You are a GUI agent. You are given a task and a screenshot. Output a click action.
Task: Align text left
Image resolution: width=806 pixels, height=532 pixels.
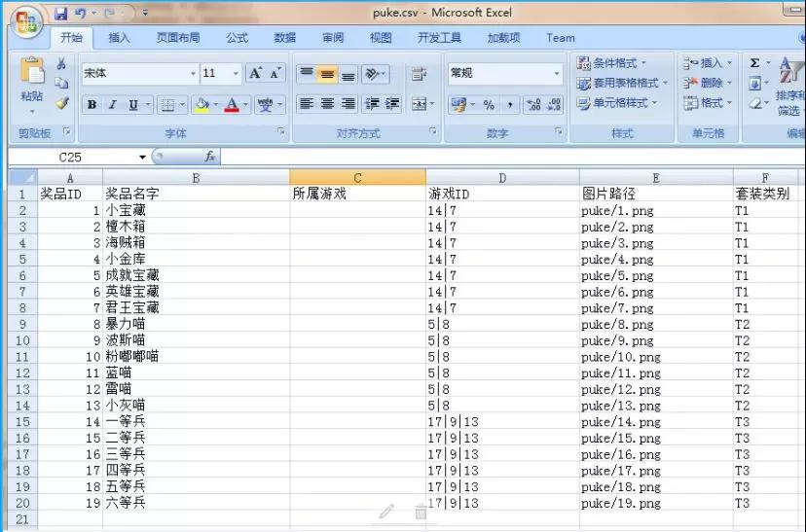click(307, 104)
